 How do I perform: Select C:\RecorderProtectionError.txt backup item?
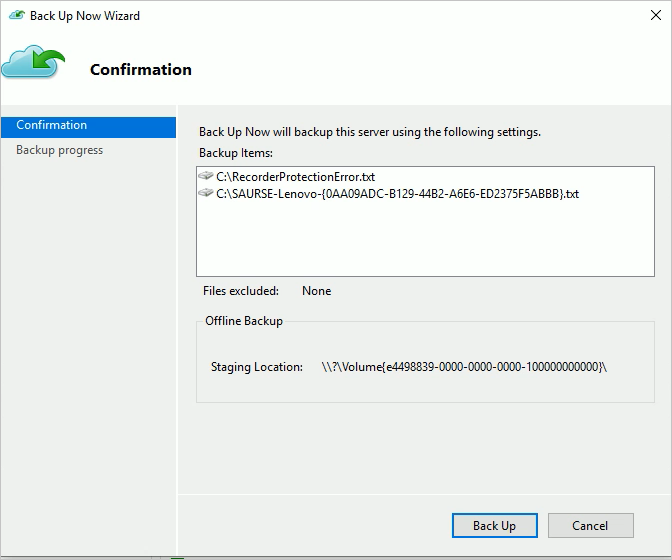tap(295, 177)
